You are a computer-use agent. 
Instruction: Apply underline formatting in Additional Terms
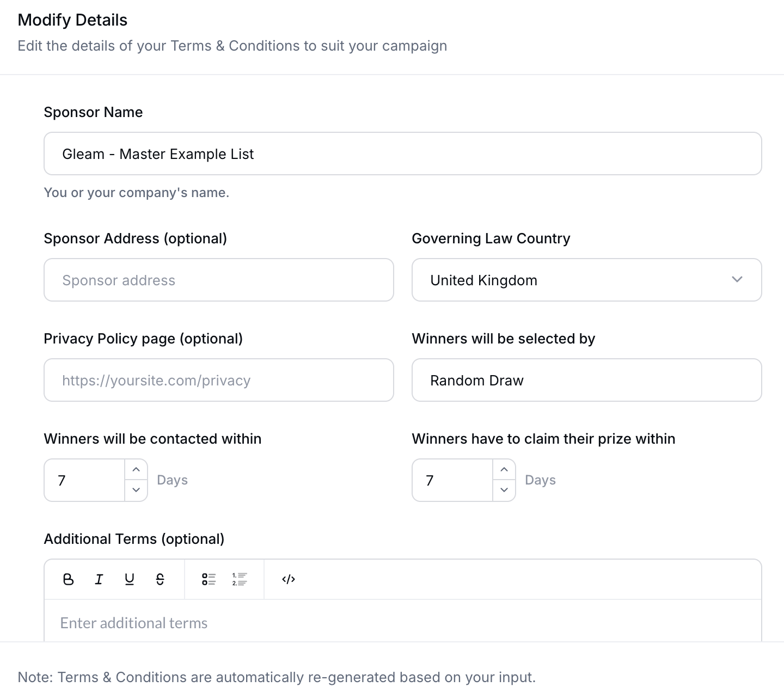pyautogui.click(x=130, y=579)
